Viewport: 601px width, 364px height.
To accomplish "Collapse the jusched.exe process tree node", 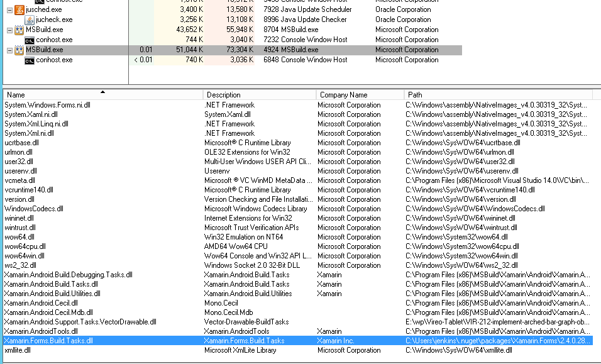I will coord(10,10).
